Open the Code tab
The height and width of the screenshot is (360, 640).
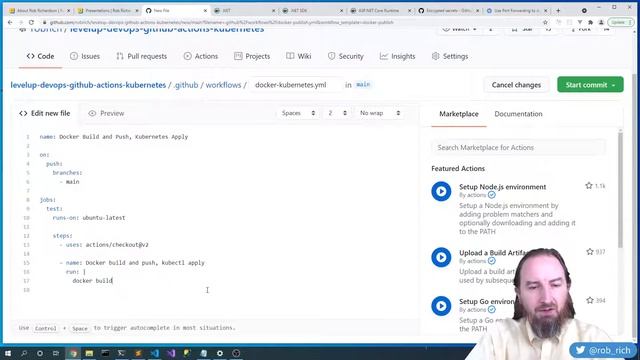coord(40,56)
